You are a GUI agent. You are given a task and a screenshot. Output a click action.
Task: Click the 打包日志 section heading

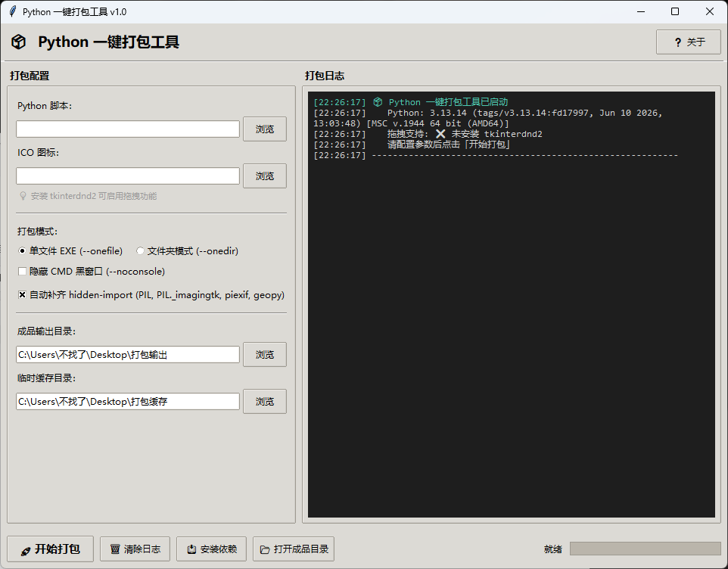pos(325,76)
